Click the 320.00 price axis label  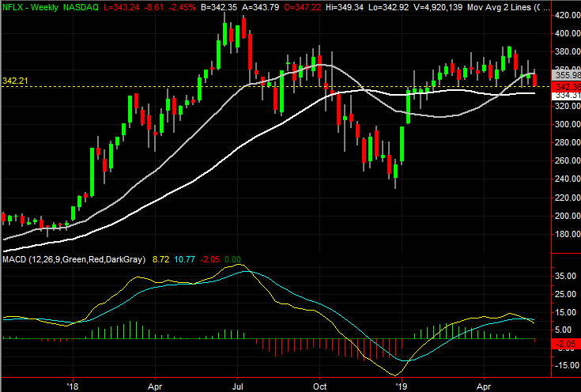568,106
